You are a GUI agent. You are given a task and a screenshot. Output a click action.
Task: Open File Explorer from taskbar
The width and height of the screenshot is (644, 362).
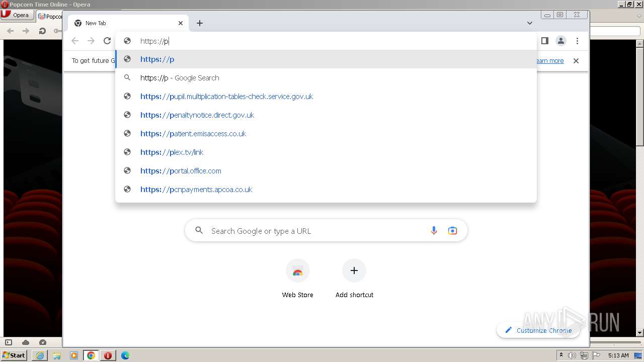[x=57, y=355]
